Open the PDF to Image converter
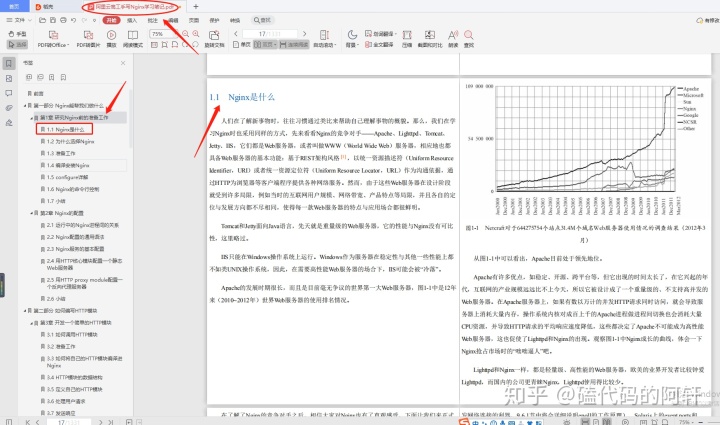This screenshot has height=425, width=720. (x=88, y=39)
